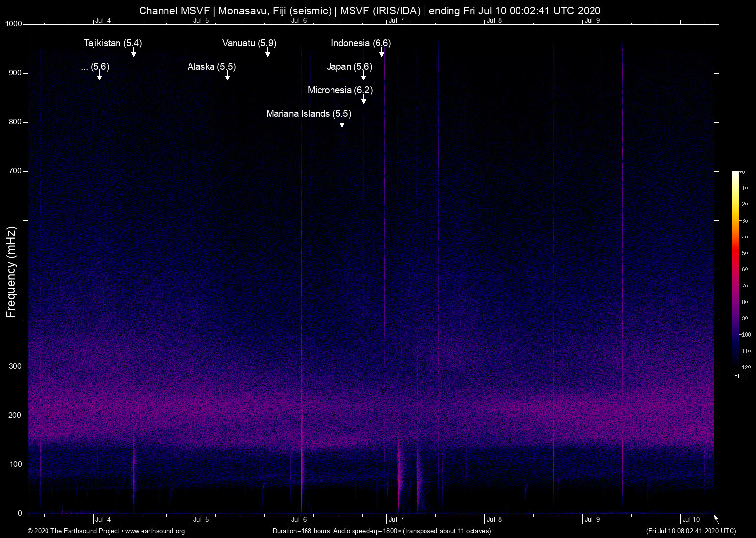Click the 200 mHz tick label
Screen dimensions: 756x538
point(15,416)
